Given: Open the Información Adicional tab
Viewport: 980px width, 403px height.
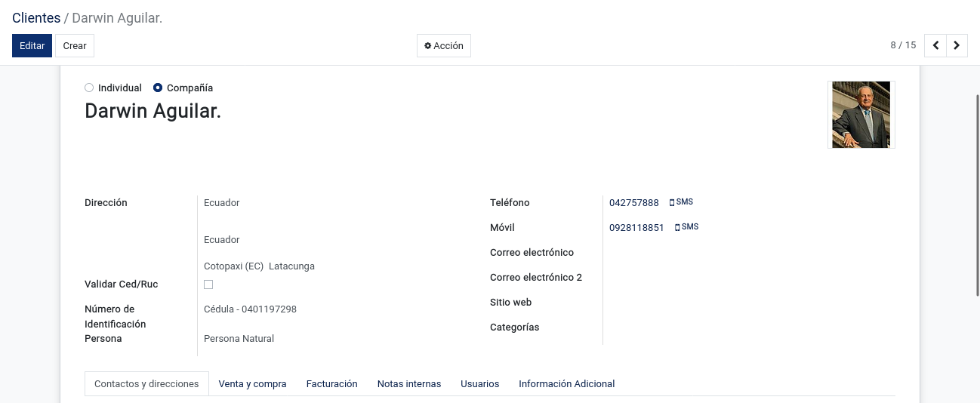Looking at the screenshot, I should 566,383.
